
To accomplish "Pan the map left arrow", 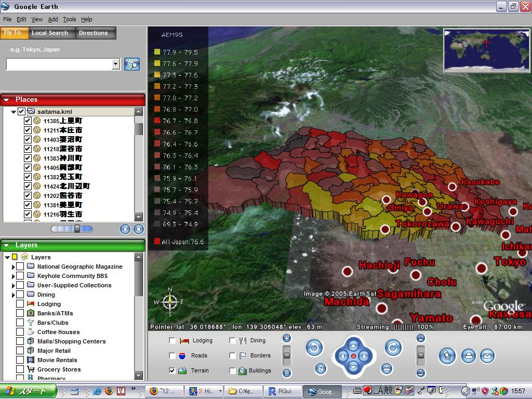I will click(342, 356).
